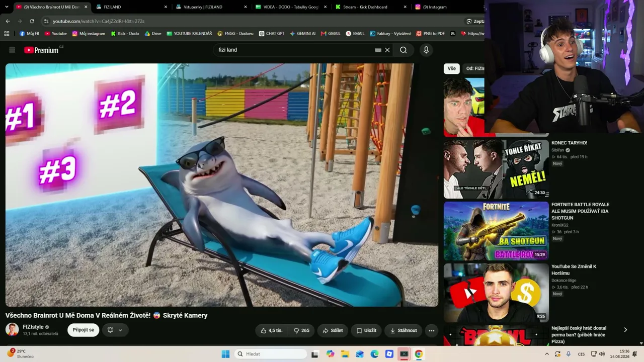This screenshot has height=362, width=644.
Task: Open the 'Můj FB' bookmark
Action: coord(29,34)
